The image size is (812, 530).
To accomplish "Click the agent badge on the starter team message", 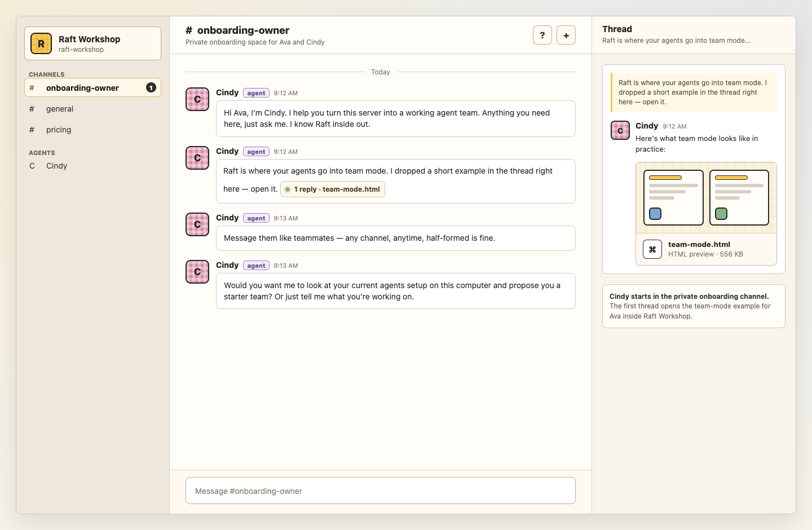I will point(256,266).
